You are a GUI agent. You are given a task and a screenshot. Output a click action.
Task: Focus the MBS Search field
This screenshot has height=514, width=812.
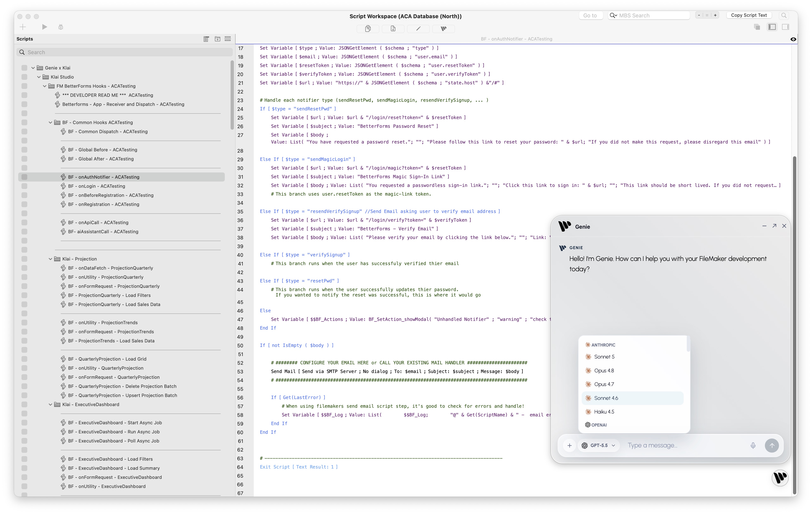pyautogui.click(x=649, y=16)
